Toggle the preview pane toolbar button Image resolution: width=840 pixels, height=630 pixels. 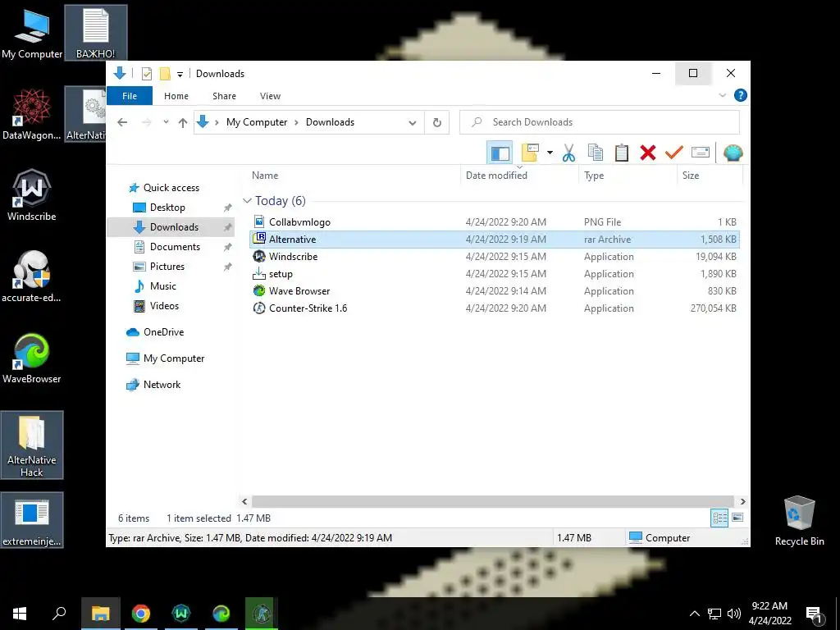(x=500, y=153)
